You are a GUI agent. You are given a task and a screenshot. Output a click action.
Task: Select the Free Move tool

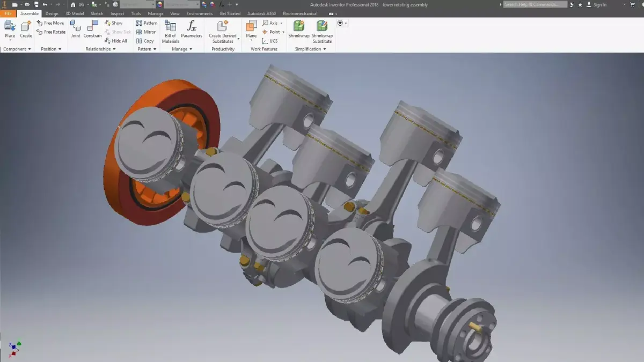(50, 23)
